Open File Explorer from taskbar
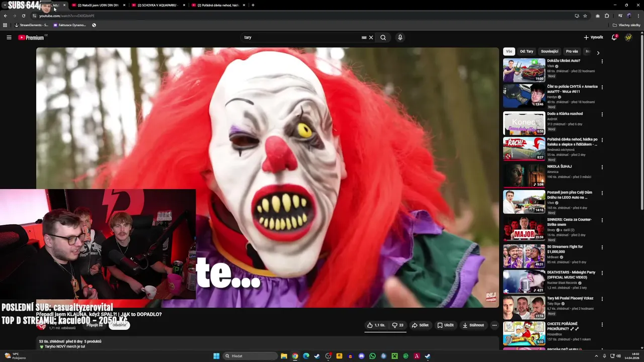 point(284,356)
